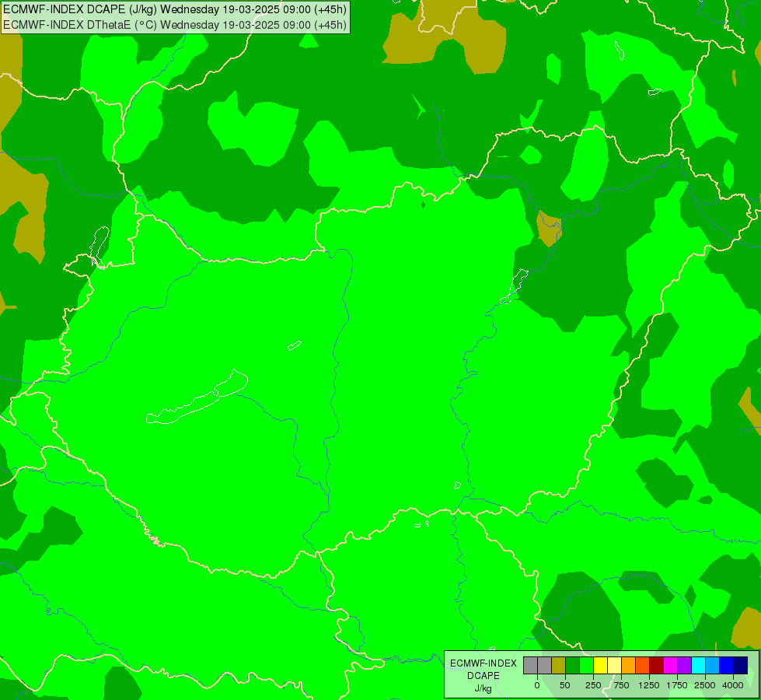Click the red-orange legend swatch
Viewport: 761px width, 700px height.
coord(643,665)
